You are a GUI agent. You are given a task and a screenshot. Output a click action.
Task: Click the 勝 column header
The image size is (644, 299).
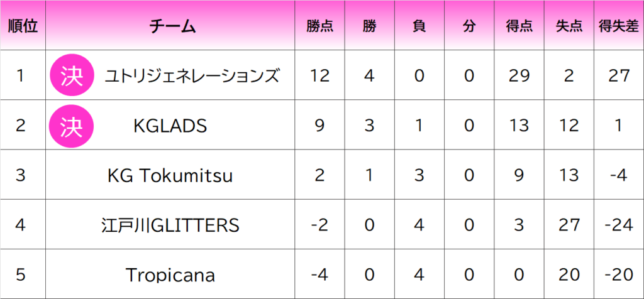point(369,26)
